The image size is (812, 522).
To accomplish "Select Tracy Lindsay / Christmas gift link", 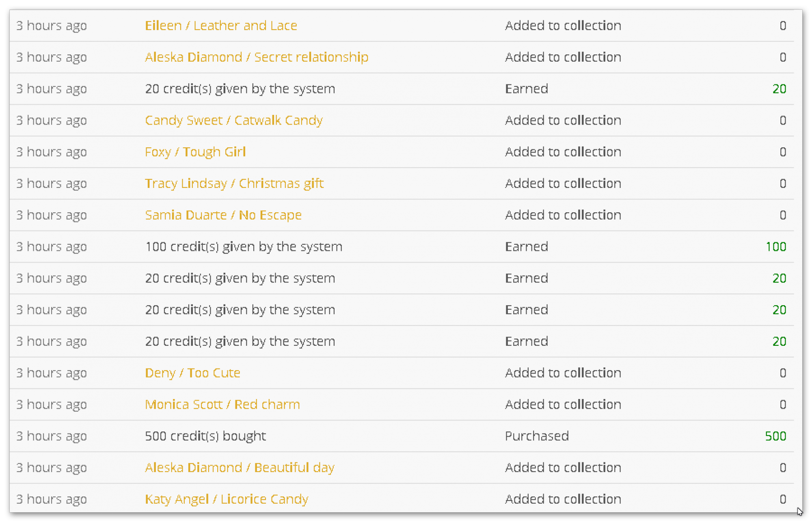I will coord(234,183).
